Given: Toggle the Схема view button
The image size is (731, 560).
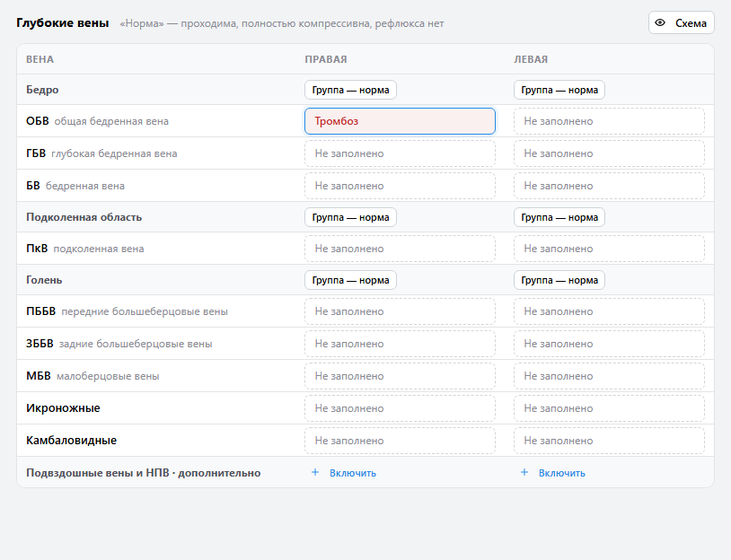Looking at the screenshot, I should [x=681, y=22].
